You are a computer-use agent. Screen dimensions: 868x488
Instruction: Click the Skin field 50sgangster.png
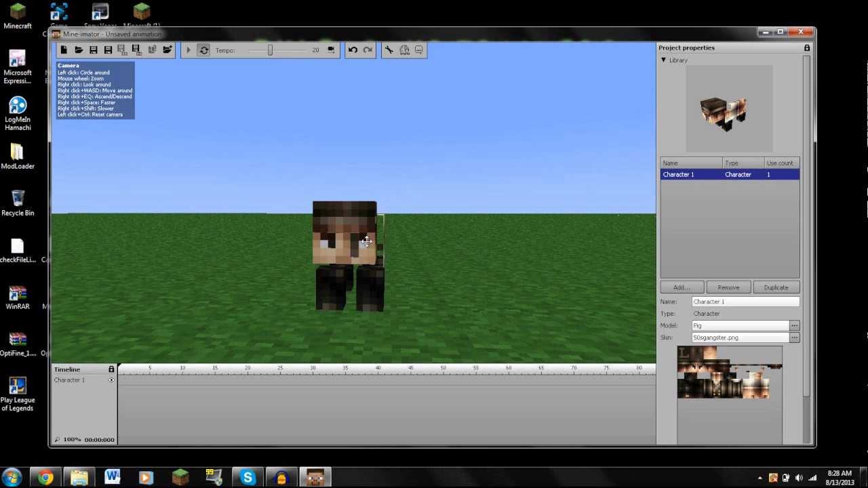point(740,338)
